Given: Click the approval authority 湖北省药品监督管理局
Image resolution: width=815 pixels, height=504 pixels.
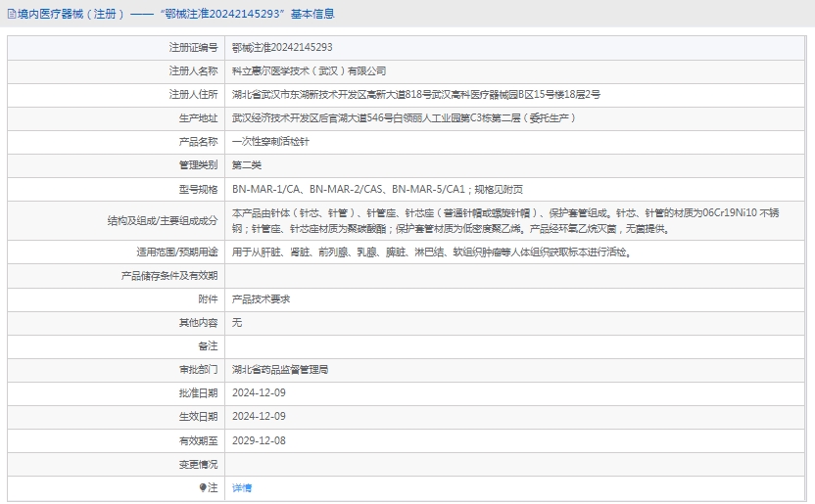Looking at the screenshot, I should coord(279,369).
